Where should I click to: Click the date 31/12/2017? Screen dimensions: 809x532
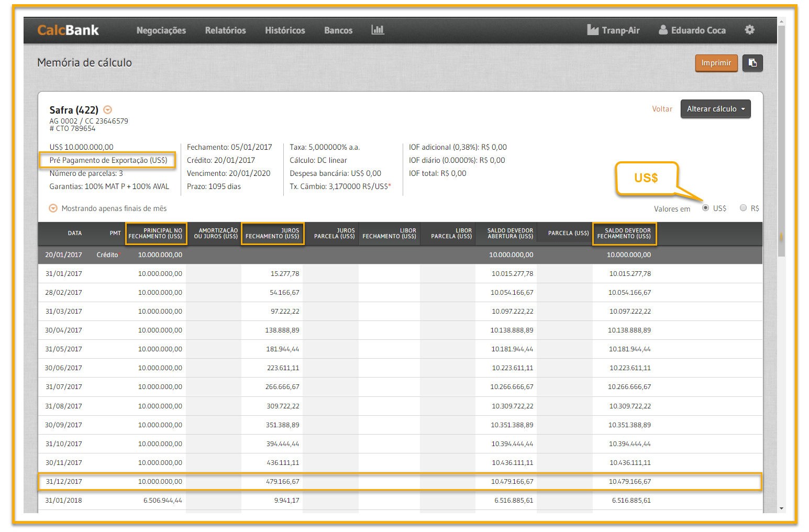(63, 482)
